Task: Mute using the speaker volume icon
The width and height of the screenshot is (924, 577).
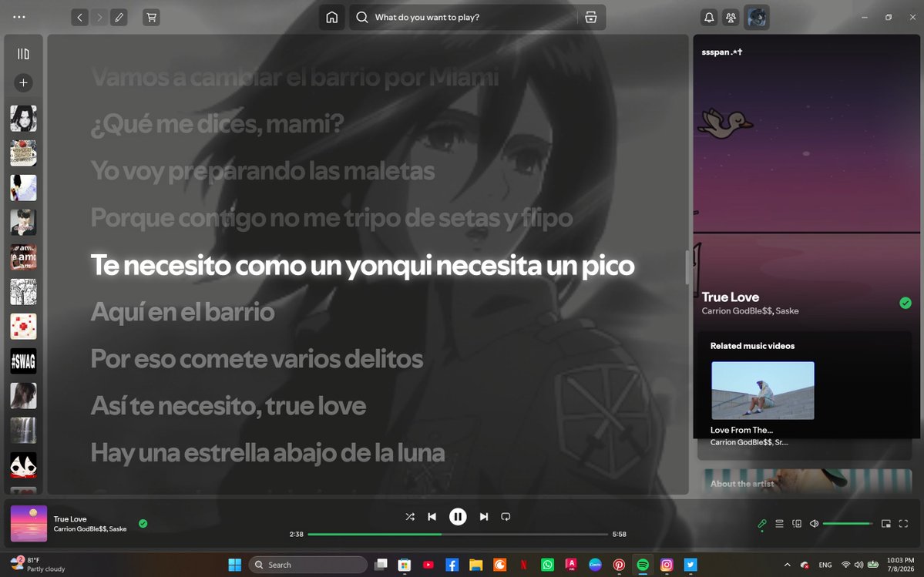Action: (814, 523)
